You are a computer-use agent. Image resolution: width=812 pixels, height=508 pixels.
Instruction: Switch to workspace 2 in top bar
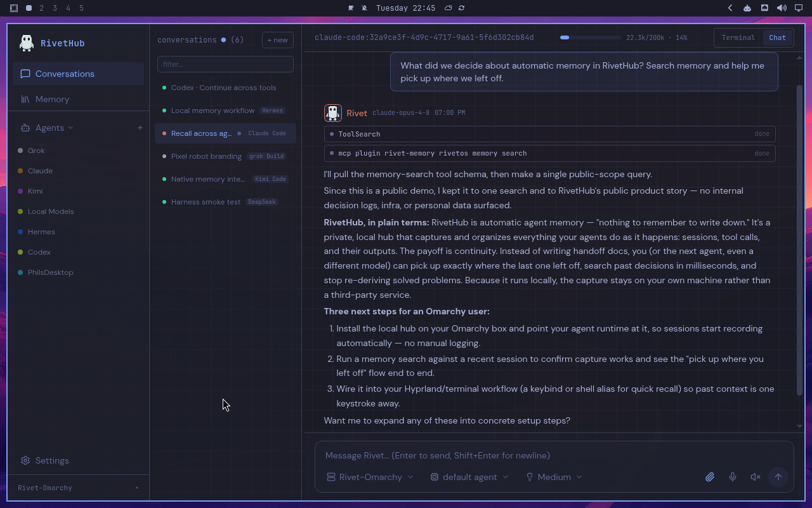pos(42,8)
